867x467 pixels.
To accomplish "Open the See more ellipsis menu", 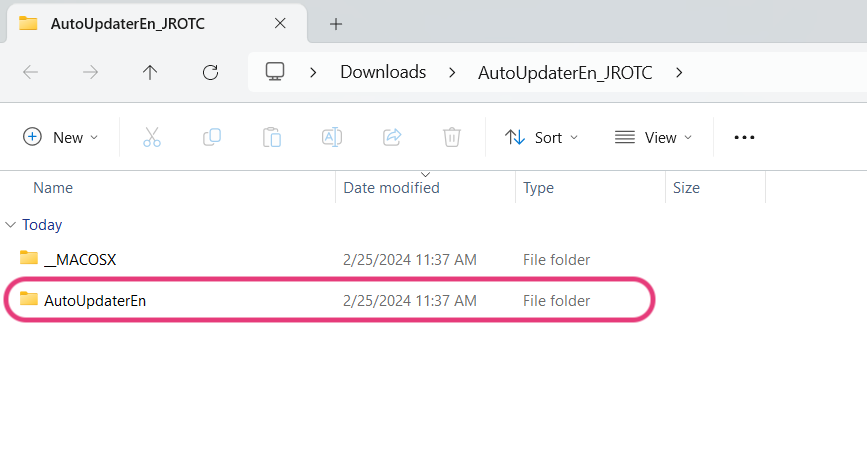I will pos(744,137).
